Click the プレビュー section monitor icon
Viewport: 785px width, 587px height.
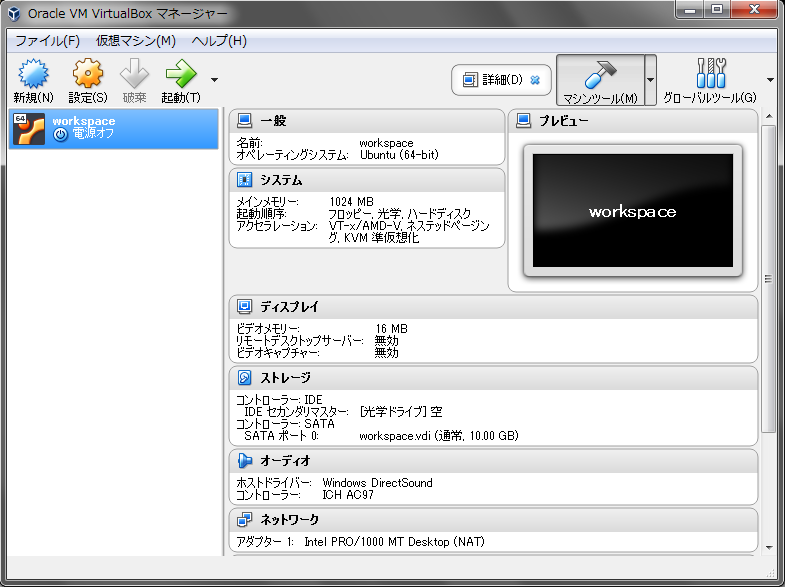(x=523, y=120)
